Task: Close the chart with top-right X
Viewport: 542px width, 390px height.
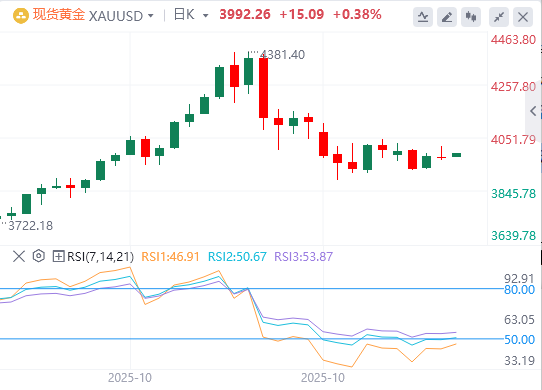Action: tap(523, 17)
